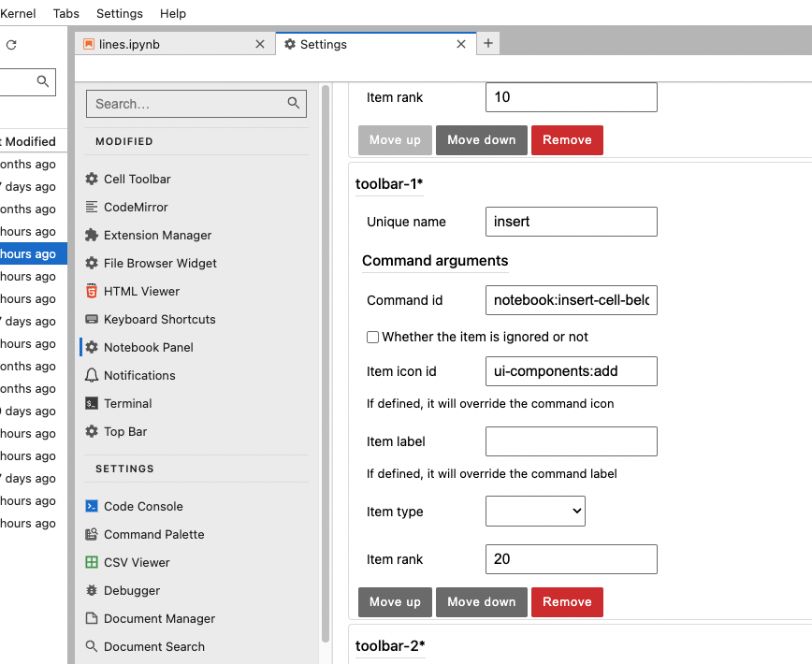Screen dimensions: 812x664
Task: Select the Notifications bell icon
Action: click(91, 375)
